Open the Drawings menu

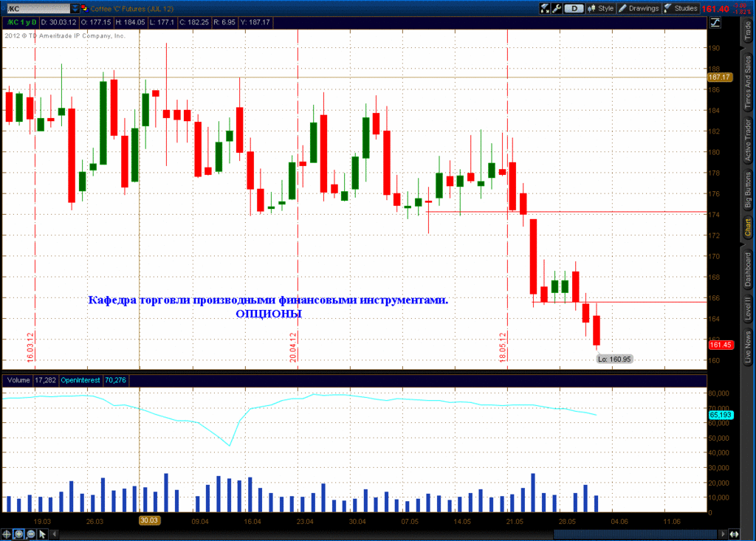pos(639,8)
